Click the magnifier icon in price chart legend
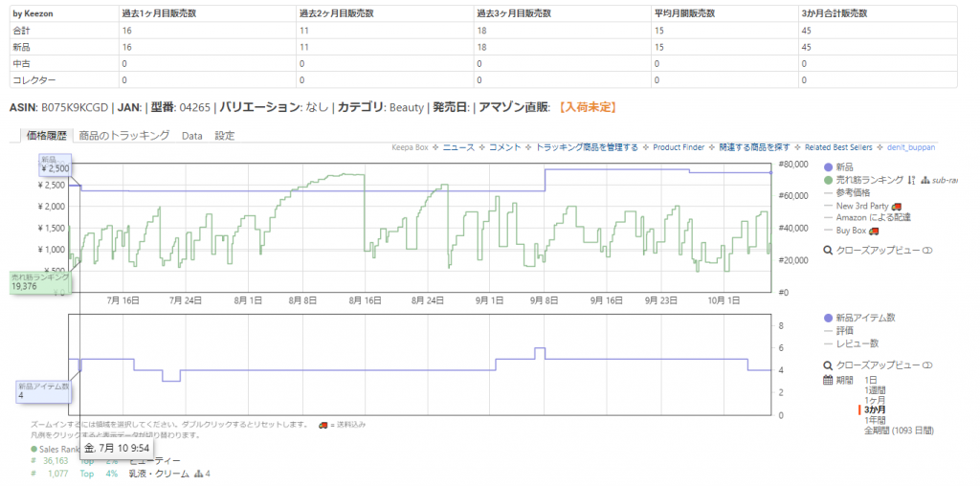The width and height of the screenshot is (980, 486). [828, 250]
